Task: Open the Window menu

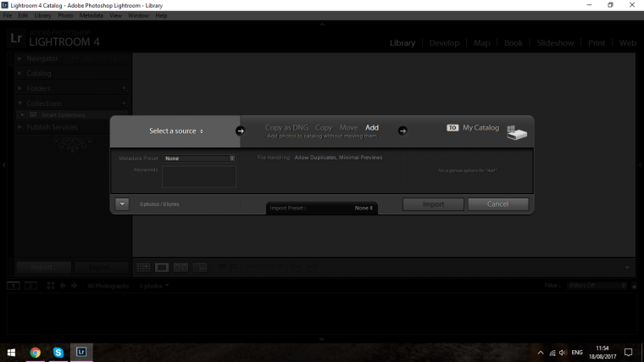Action: (x=138, y=15)
